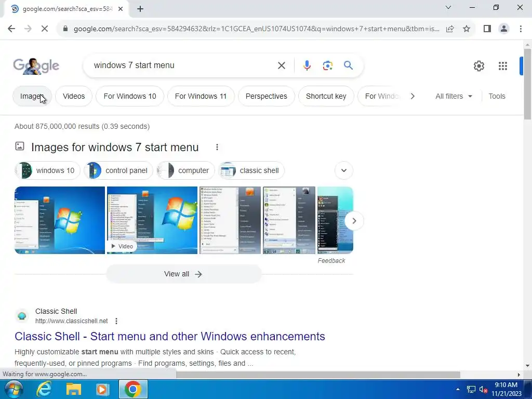This screenshot has width=532, height=399.
Task: Click the Chrome address bar URL
Action: point(257,29)
